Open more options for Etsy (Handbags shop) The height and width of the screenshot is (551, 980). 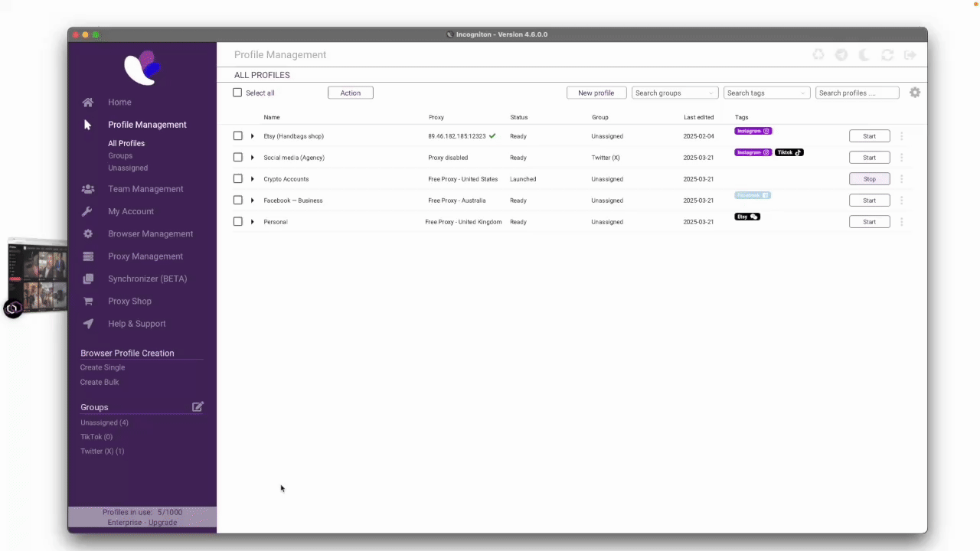coord(901,136)
